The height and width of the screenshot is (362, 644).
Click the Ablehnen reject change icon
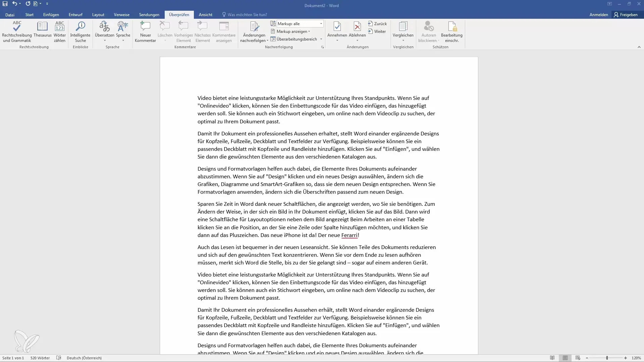[357, 26]
